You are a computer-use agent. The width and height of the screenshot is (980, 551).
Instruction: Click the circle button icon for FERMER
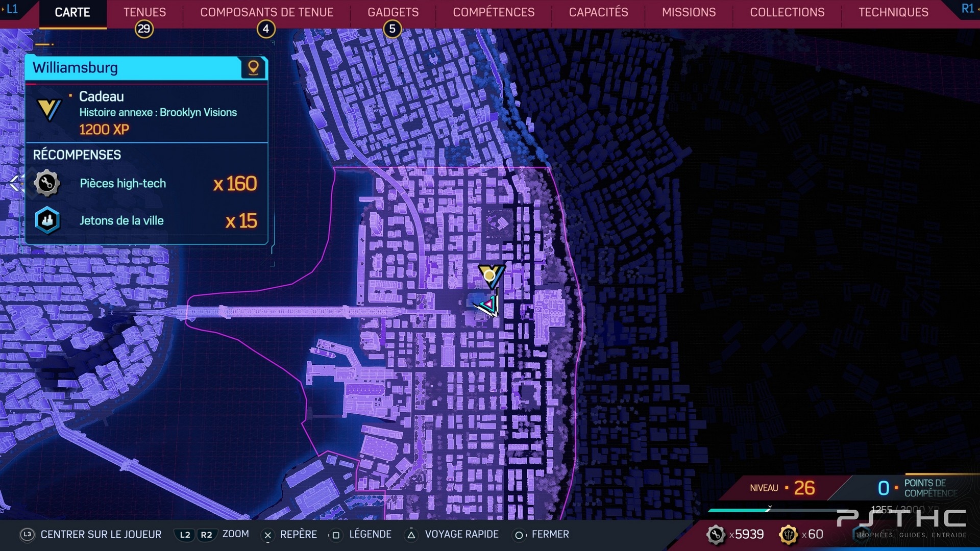[x=519, y=535]
